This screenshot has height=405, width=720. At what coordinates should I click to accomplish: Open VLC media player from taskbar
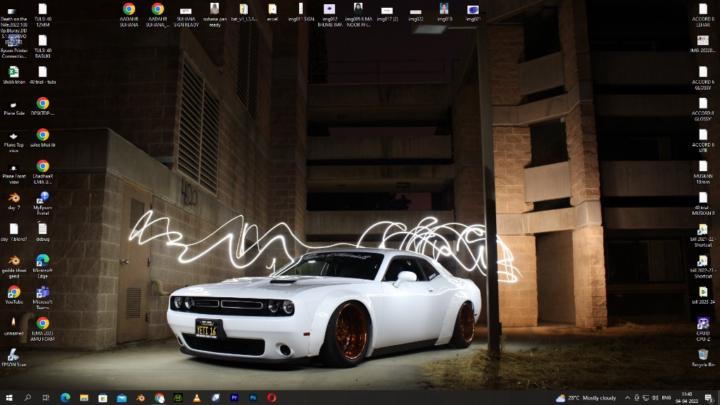(x=197, y=398)
